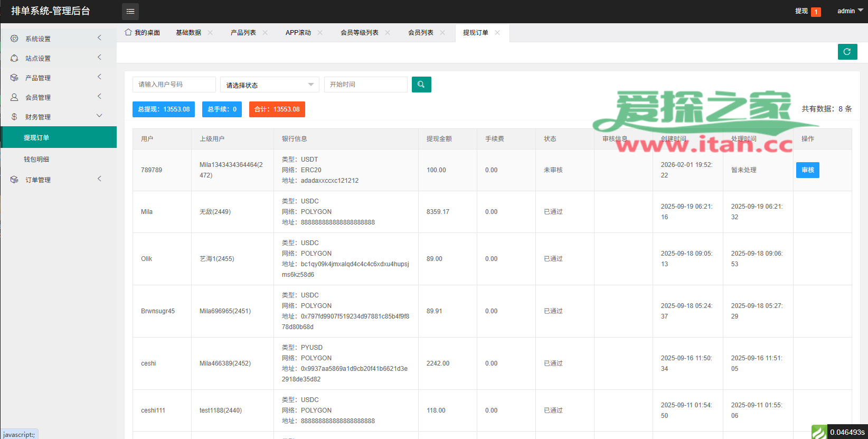Collapse the 财务管理 sidebar menu

[58, 117]
